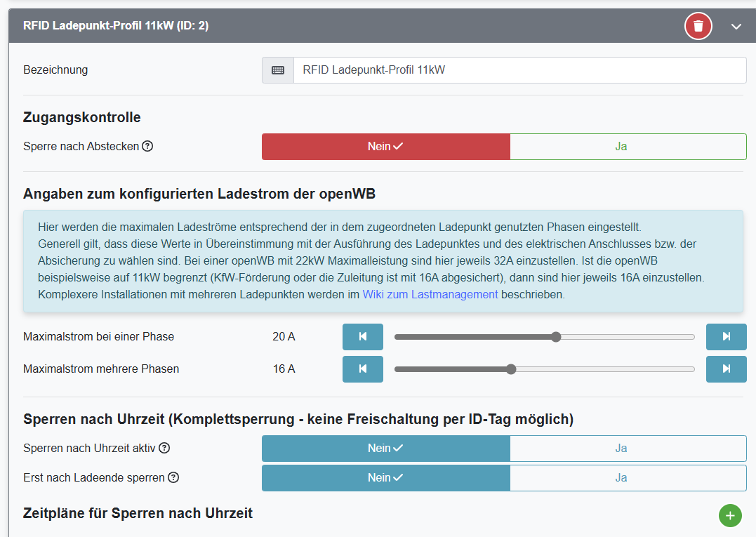The image size is (756, 537).
Task: Adjust the Maximalstrom bei einer Phase slider
Action: click(x=544, y=337)
